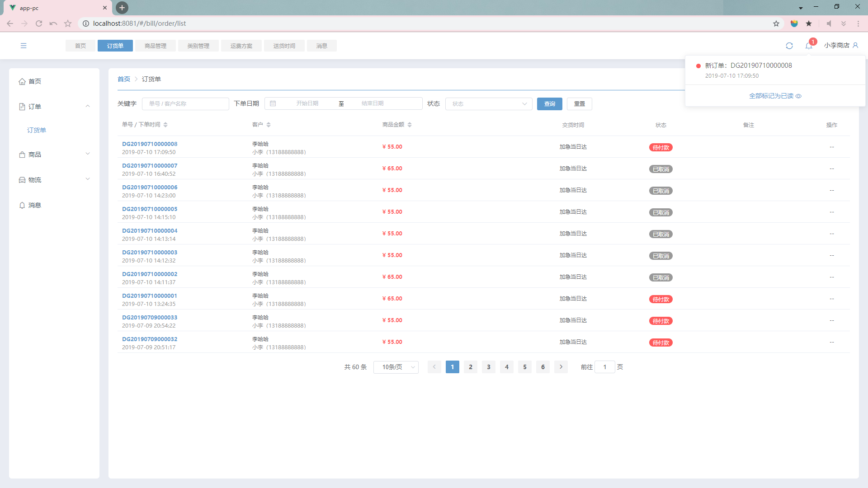
Task: Click the user avatar icon beside 小李商店
Action: [x=855, y=45]
